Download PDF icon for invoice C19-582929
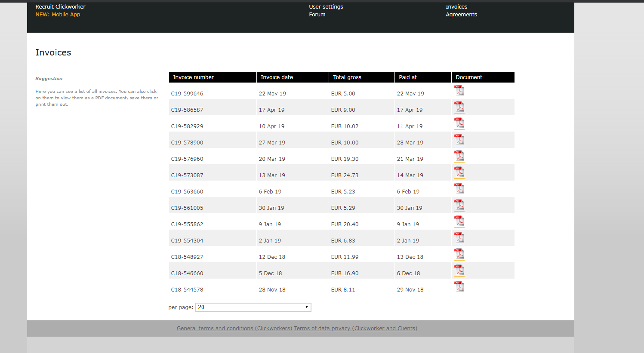644x353 pixels. click(459, 124)
